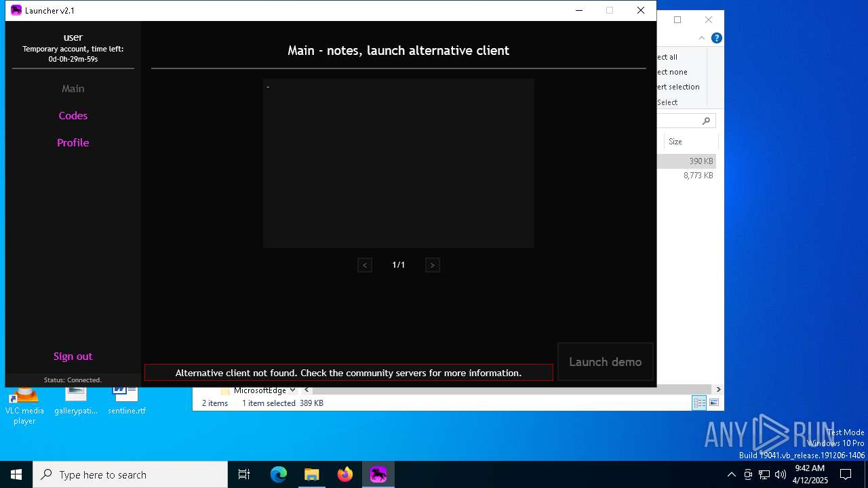868x488 pixels.
Task: Click File Explorer search magnifier icon
Action: [706, 121]
